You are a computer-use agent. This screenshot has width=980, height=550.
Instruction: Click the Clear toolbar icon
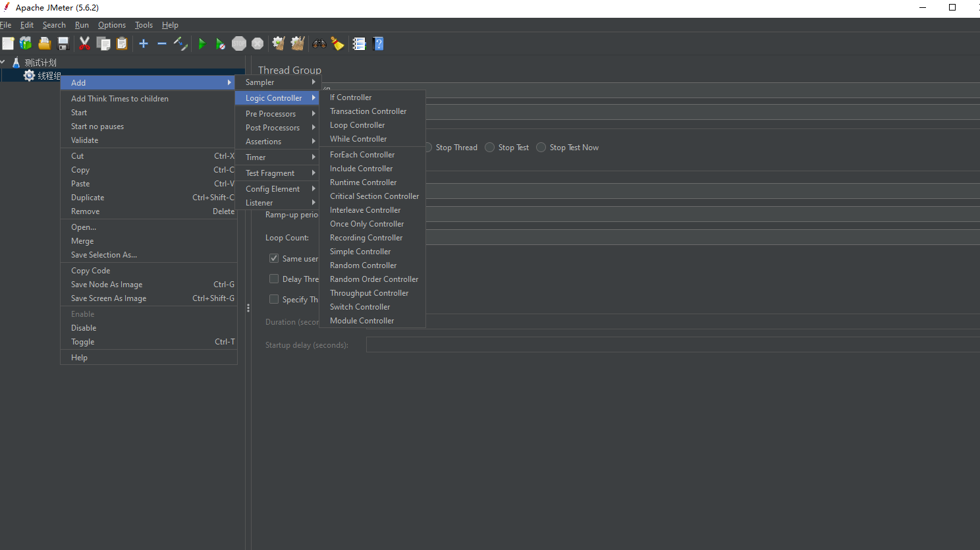coord(279,43)
